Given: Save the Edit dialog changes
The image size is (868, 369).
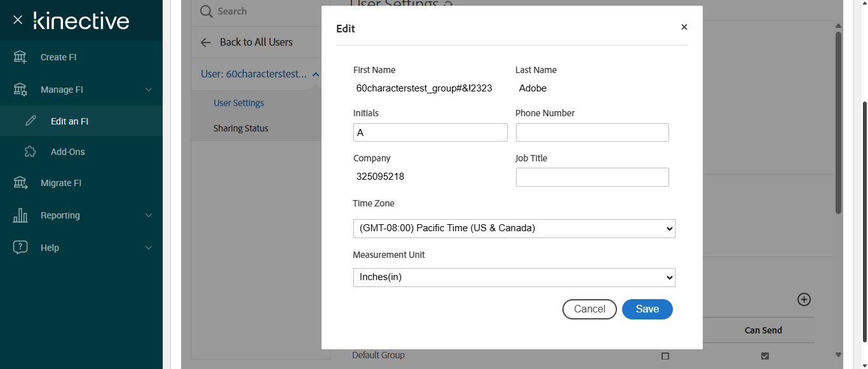Looking at the screenshot, I should 647,309.
